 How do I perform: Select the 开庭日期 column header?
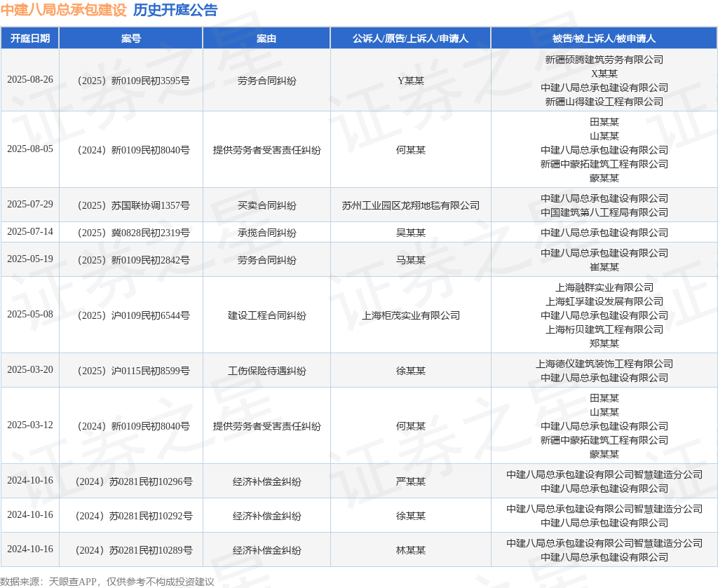coord(30,39)
